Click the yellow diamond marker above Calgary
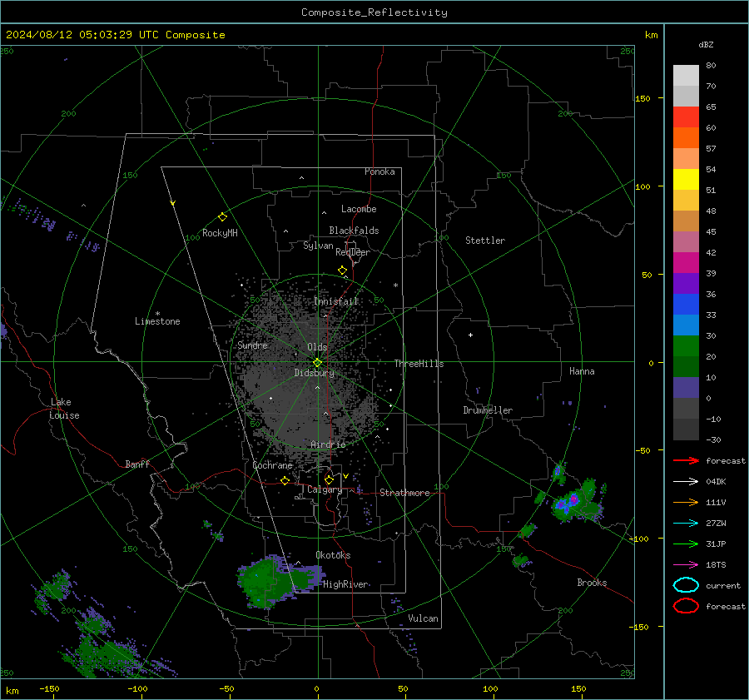Image resolution: width=749 pixels, height=700 pixels. (329, 479)
